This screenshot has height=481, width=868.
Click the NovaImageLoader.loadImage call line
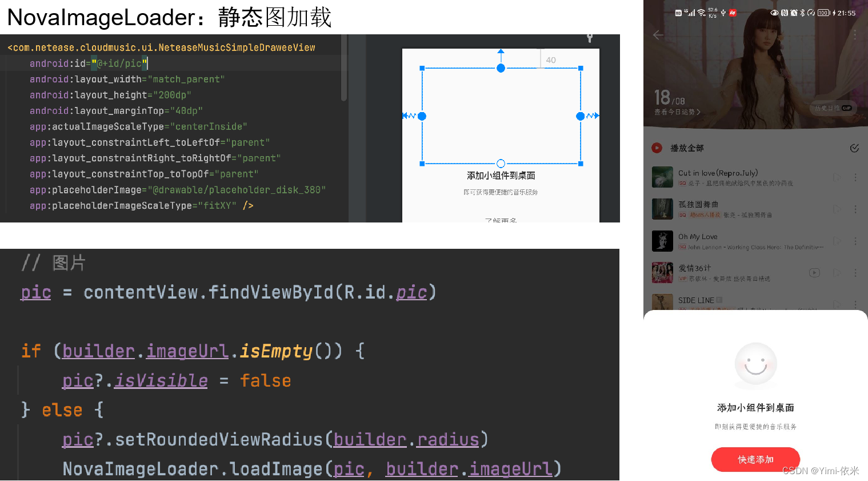pyautogui.click(x=312, y=469)
